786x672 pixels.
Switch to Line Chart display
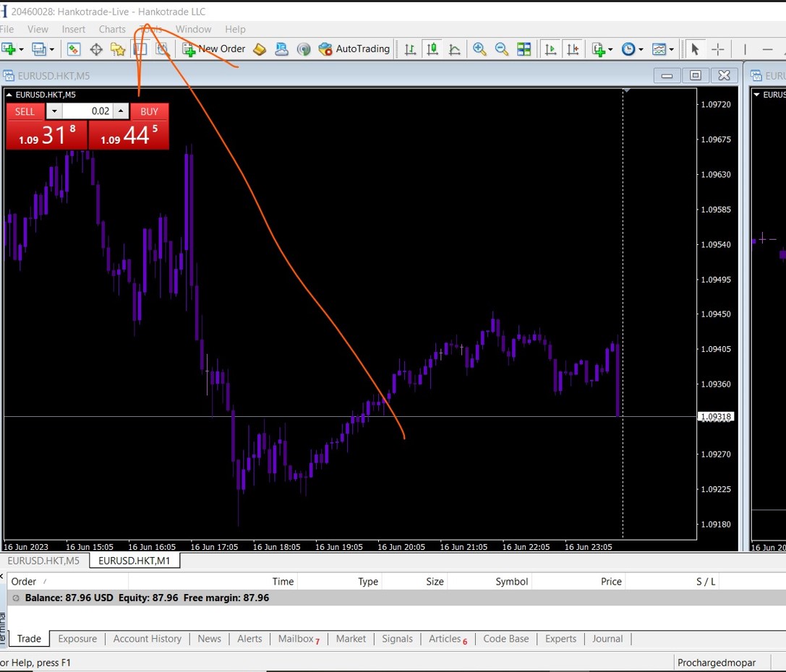click(455, 49)
